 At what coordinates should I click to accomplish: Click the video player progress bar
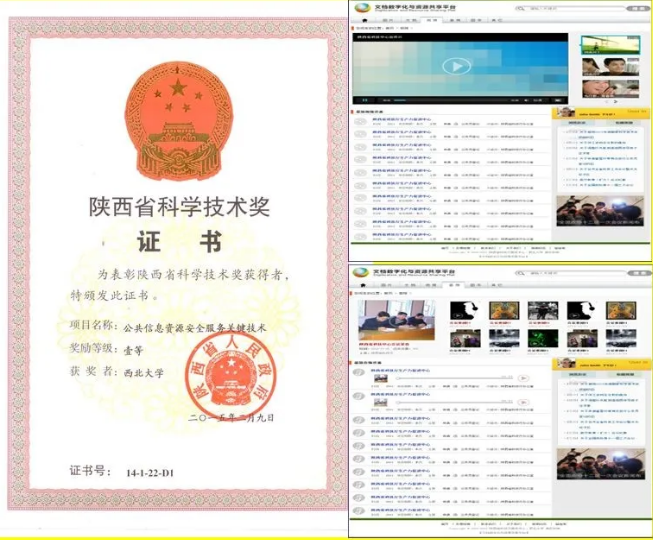(x=451, y=100)
